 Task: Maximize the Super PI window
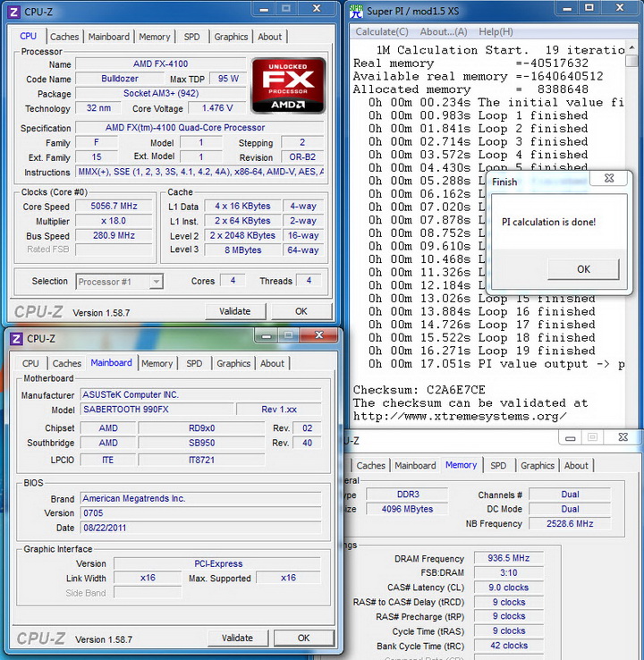pos(589,8)
